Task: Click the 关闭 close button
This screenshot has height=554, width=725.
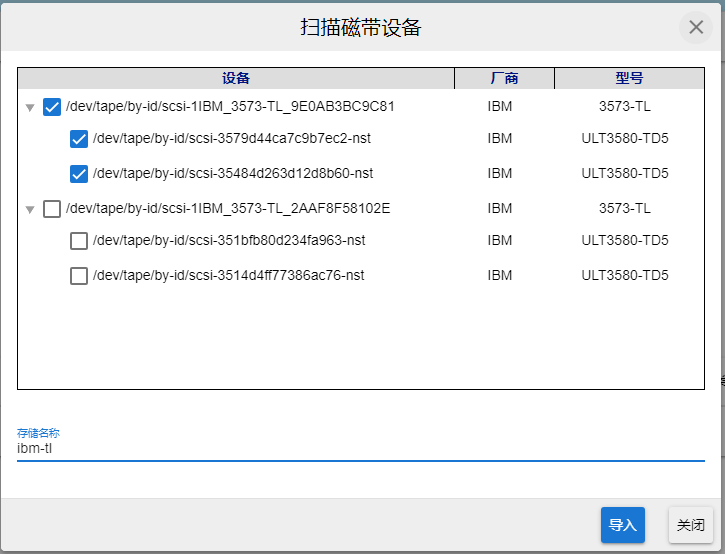Action: (690, 525)
